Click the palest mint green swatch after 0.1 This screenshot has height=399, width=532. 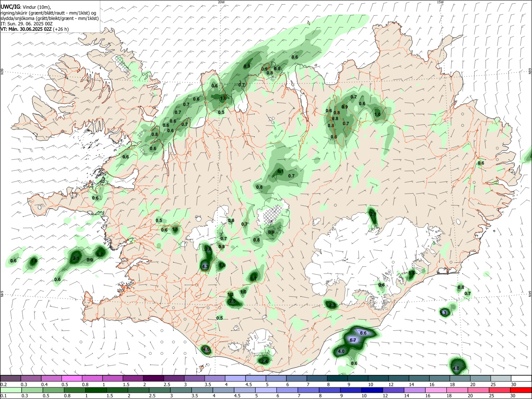pos(11,390)
